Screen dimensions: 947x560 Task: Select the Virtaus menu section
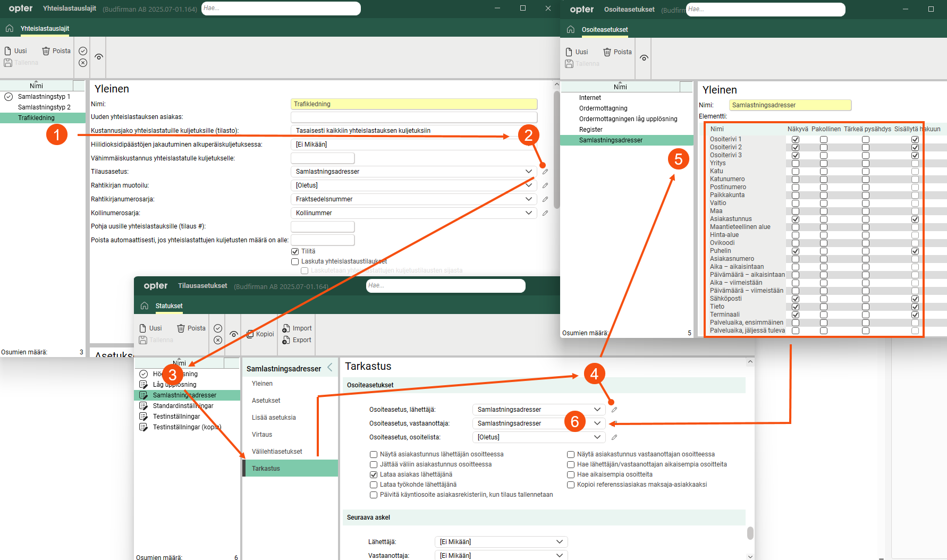click(262, 435)
